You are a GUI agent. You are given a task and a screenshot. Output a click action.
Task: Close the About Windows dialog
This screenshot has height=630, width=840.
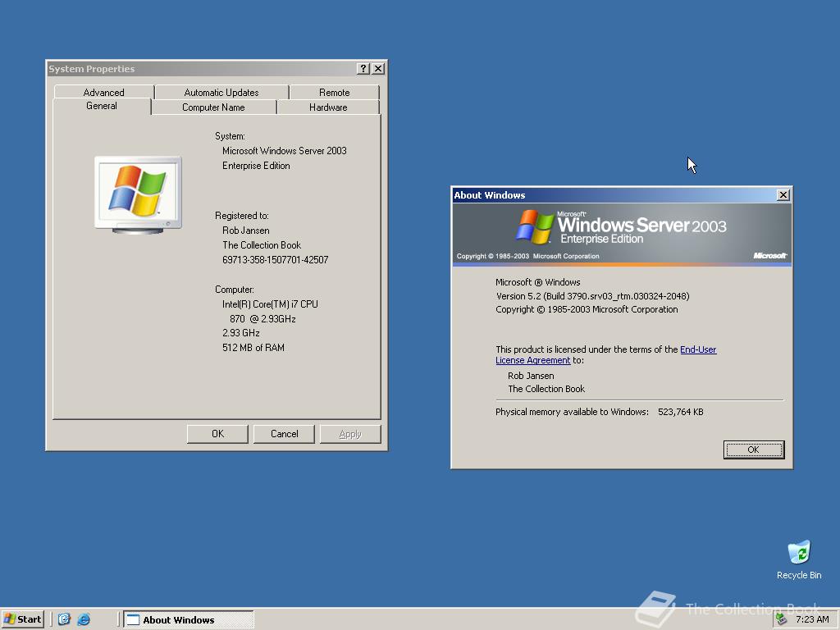point(783,195)
